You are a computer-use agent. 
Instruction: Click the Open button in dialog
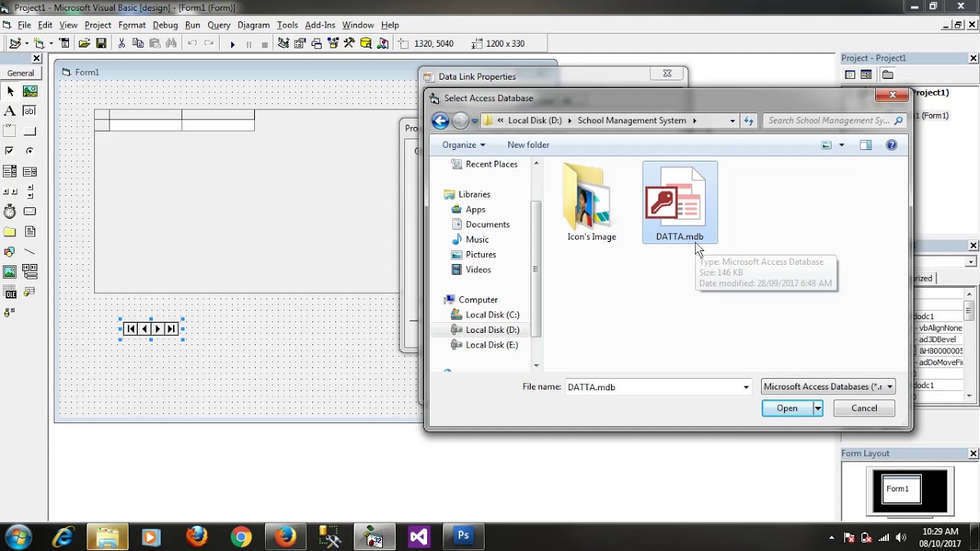787,408
